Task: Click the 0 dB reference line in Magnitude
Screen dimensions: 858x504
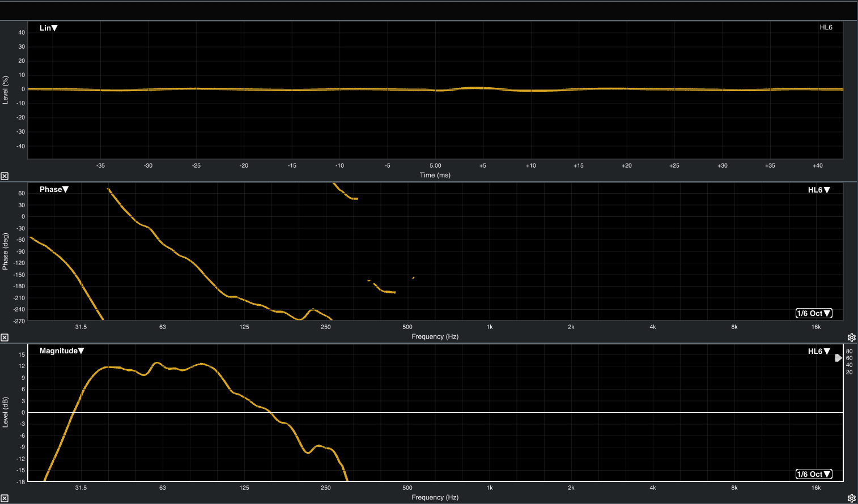Action: pos(510,412)
